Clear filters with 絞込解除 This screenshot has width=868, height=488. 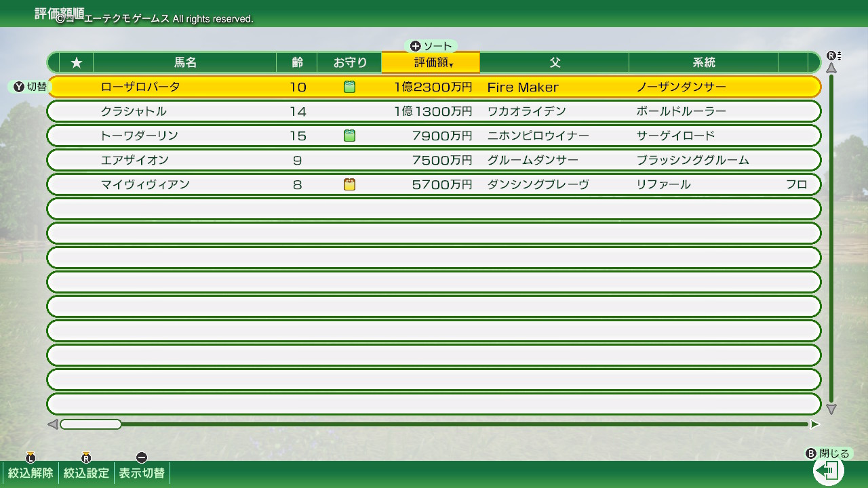tap(31, 473)
